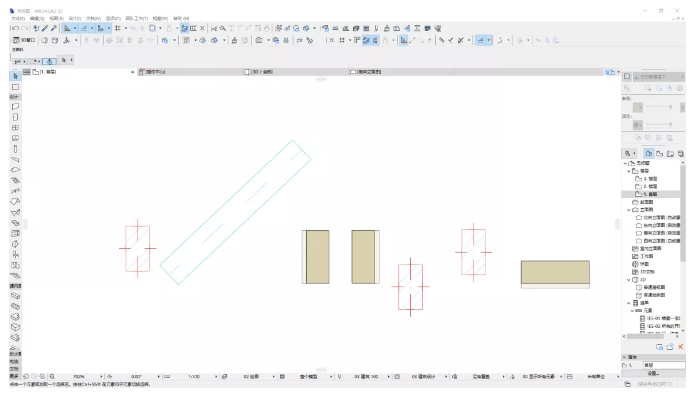Open the 设计(D) Design menu
Viewport: 695px width, 393px height.
point(75,19)
